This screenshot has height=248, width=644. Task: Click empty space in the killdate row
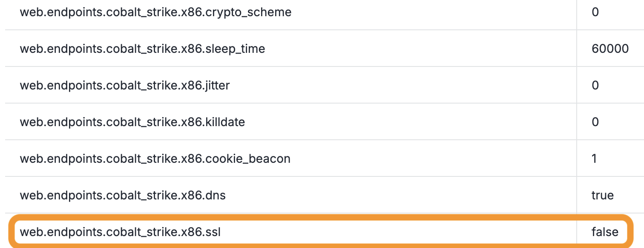(x=409, y=122)
